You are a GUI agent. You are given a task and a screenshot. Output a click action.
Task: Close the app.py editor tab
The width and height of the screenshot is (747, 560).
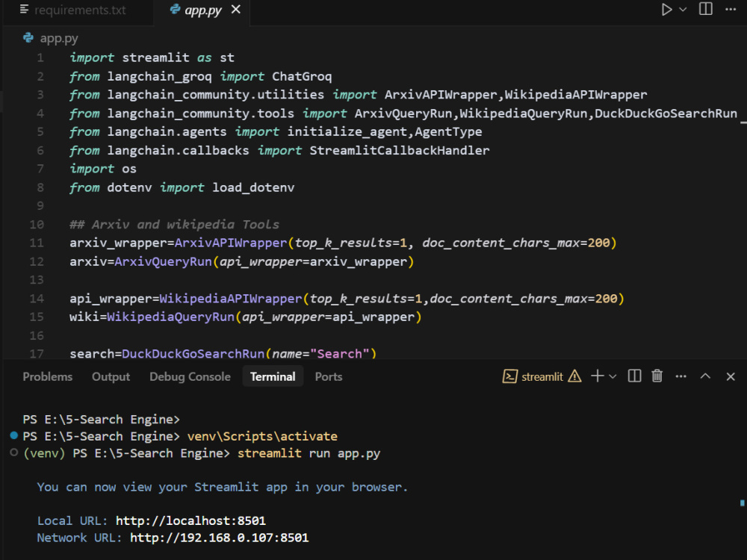pos(236,10)
